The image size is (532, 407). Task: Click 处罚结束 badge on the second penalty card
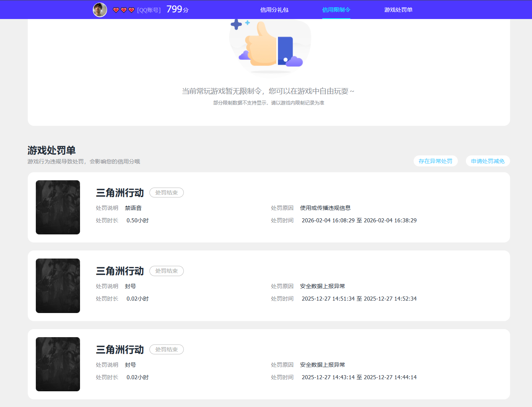pos(166,271)
